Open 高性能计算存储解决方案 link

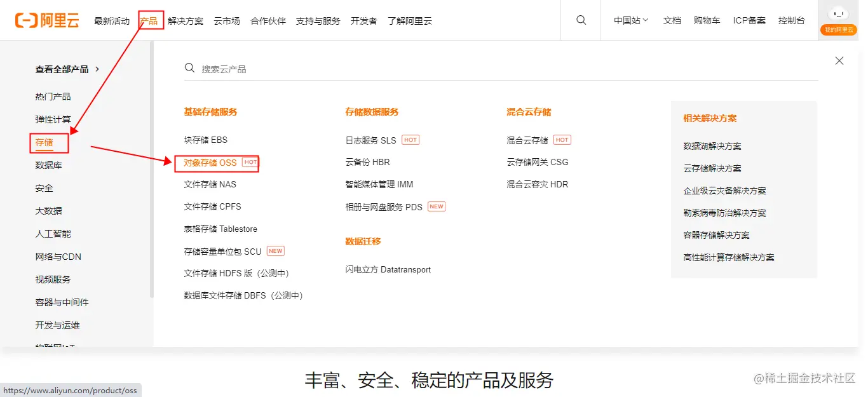[x=729, y=257]
